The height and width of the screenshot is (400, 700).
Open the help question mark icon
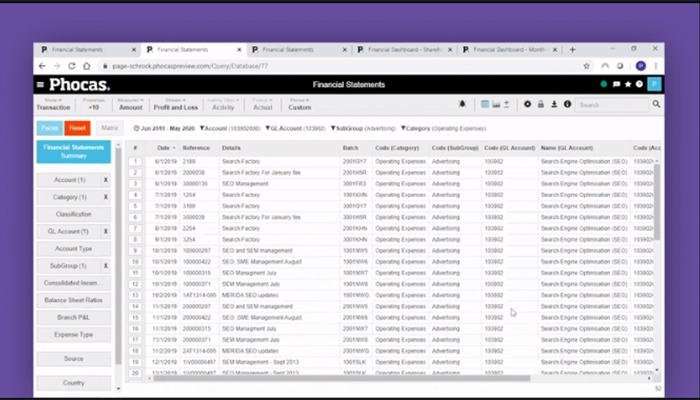pos(639,84)
